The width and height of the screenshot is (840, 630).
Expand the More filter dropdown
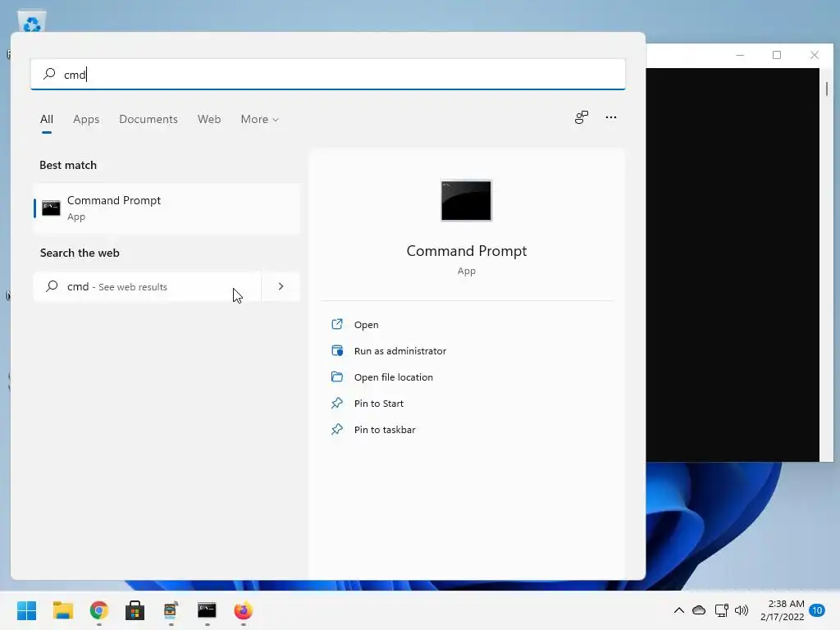coord(260,120)
